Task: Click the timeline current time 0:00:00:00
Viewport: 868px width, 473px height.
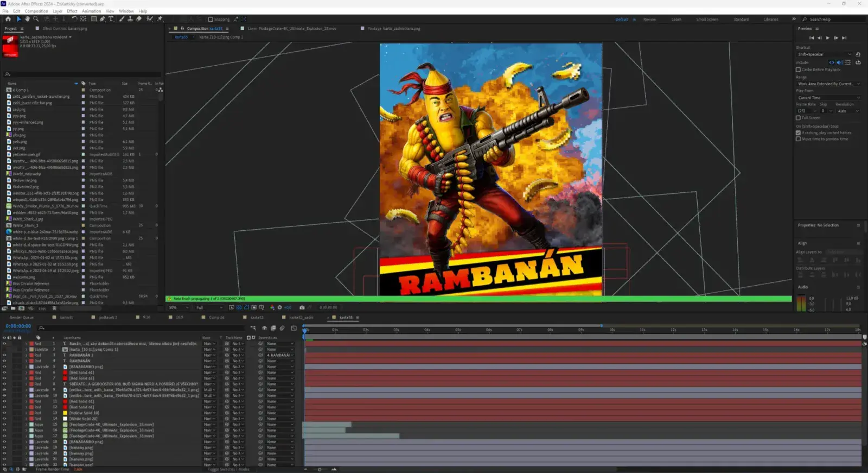Action: pos(18,326)
